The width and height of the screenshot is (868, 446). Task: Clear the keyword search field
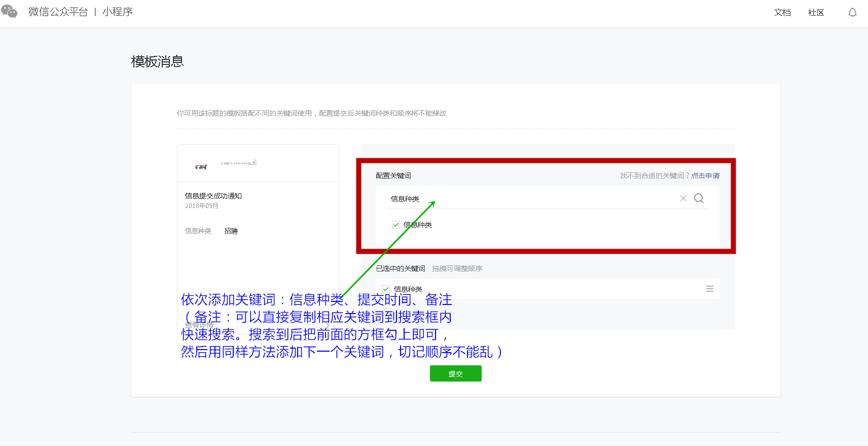683,198
